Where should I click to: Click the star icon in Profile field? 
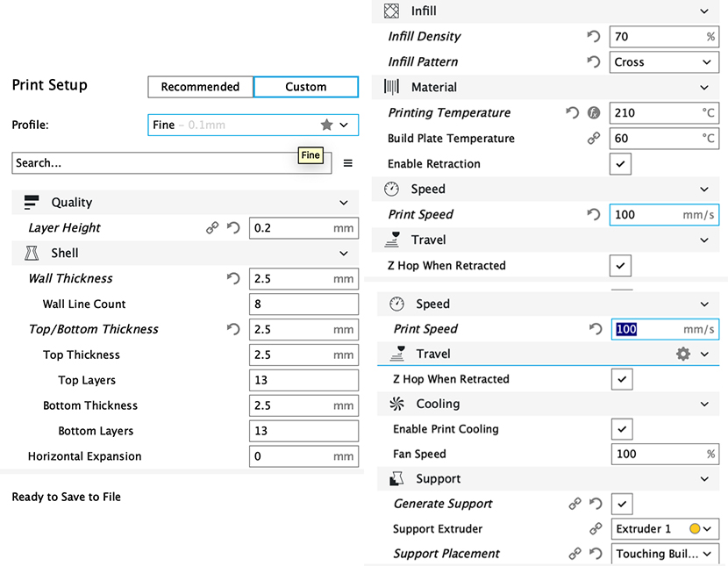pos(326,125)
